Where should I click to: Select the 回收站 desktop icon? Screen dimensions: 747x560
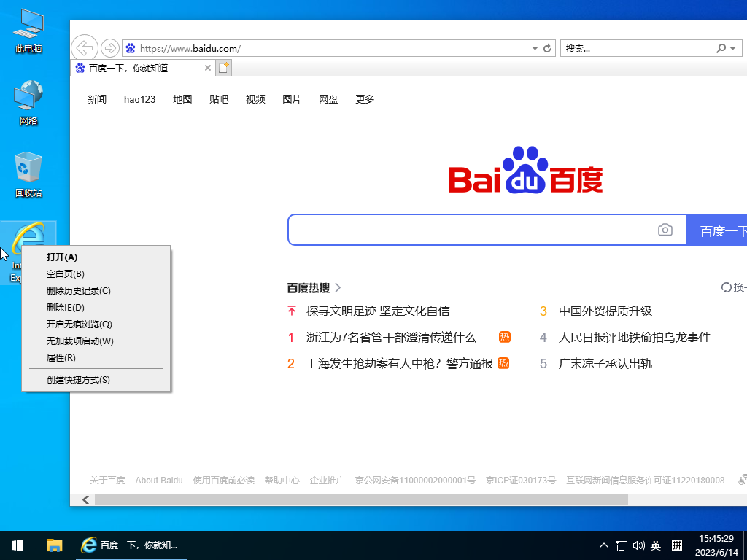[x=28, y=174]
